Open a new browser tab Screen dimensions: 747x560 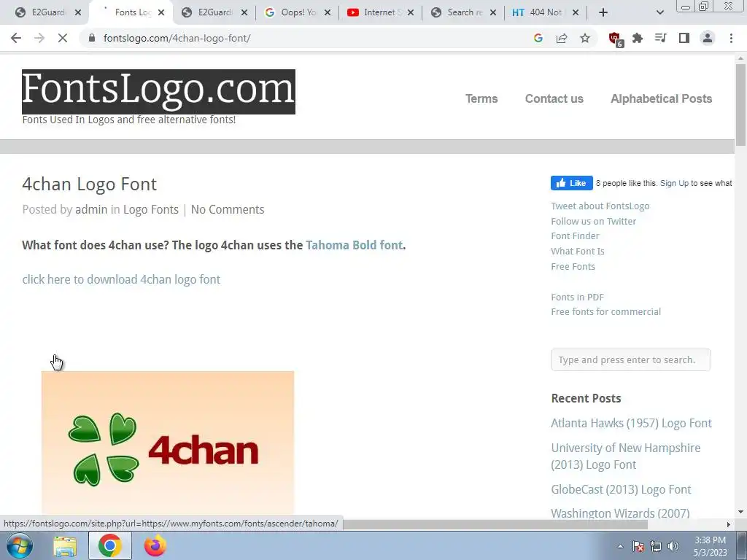coord(603,12)
